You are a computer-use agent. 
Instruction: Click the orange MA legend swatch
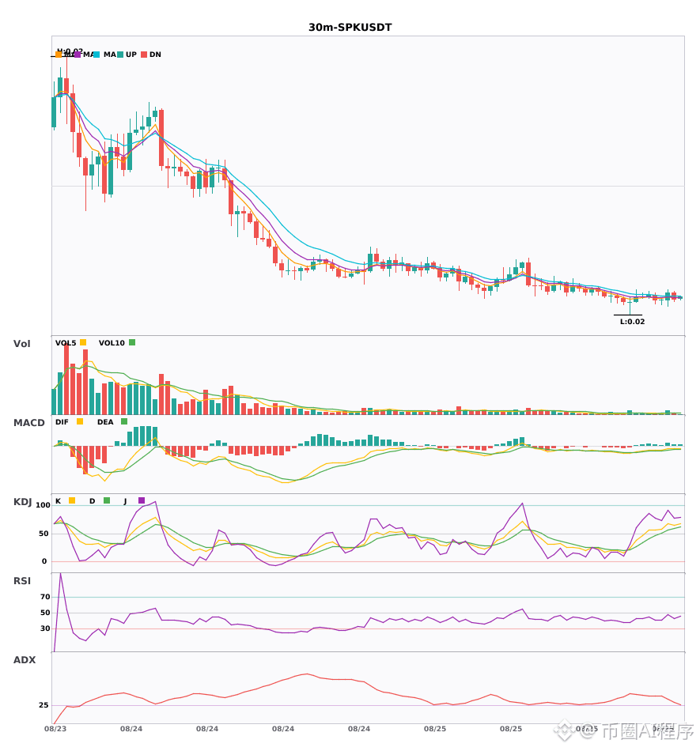point(59,55)
